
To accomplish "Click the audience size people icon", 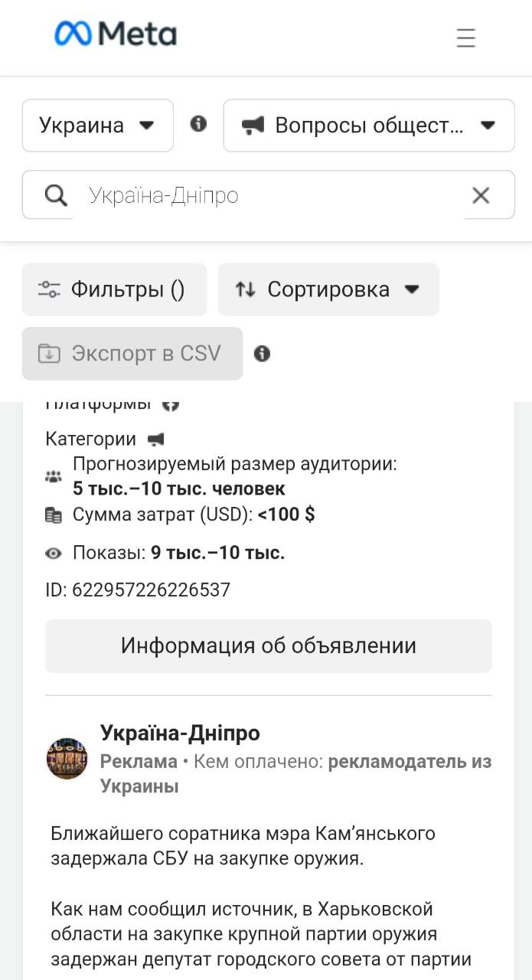I will tap(53, 476).
